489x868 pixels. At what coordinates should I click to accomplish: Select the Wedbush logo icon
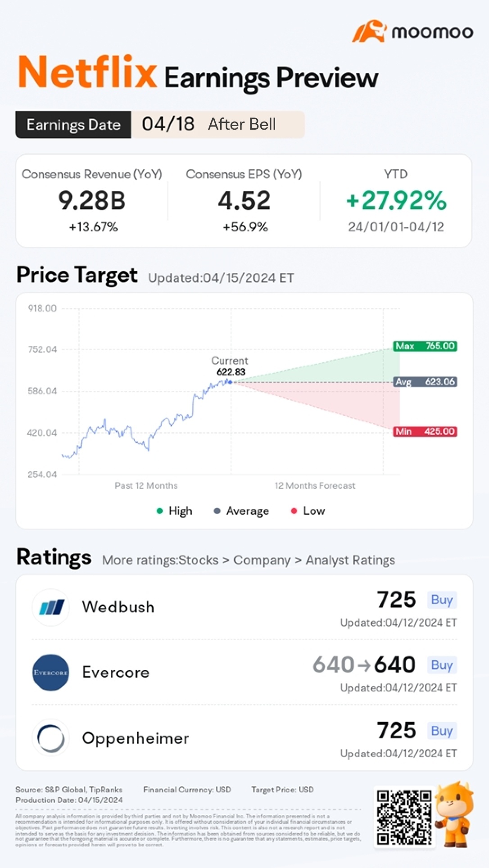pos(51,607)
